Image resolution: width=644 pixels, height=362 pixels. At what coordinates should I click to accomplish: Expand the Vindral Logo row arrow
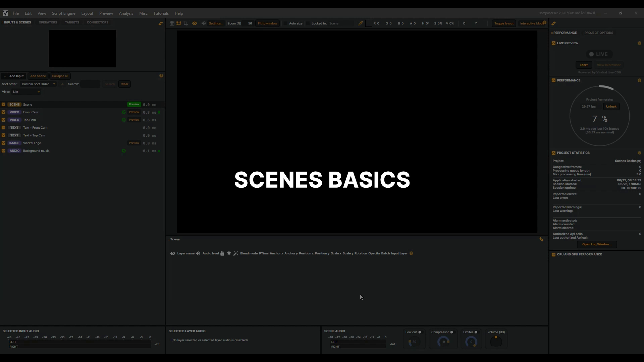coord(3,143)
